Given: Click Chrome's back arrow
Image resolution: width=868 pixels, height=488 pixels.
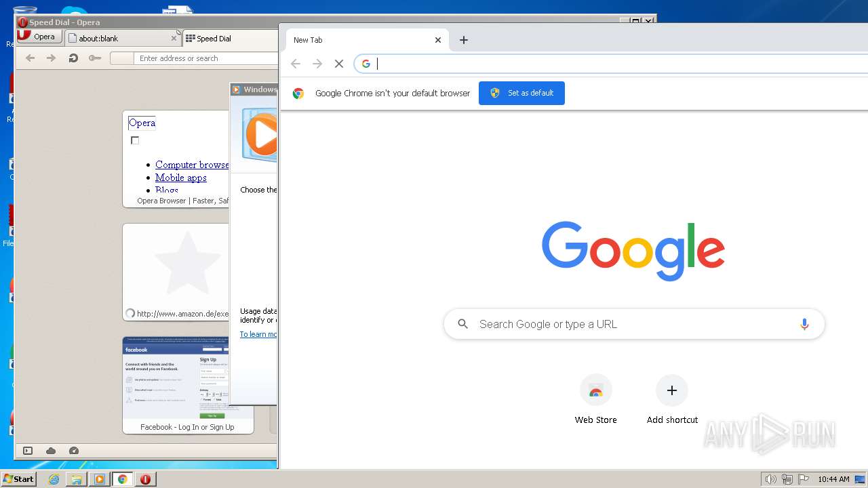Looking at the screenshot, I should tap(295, 64).
